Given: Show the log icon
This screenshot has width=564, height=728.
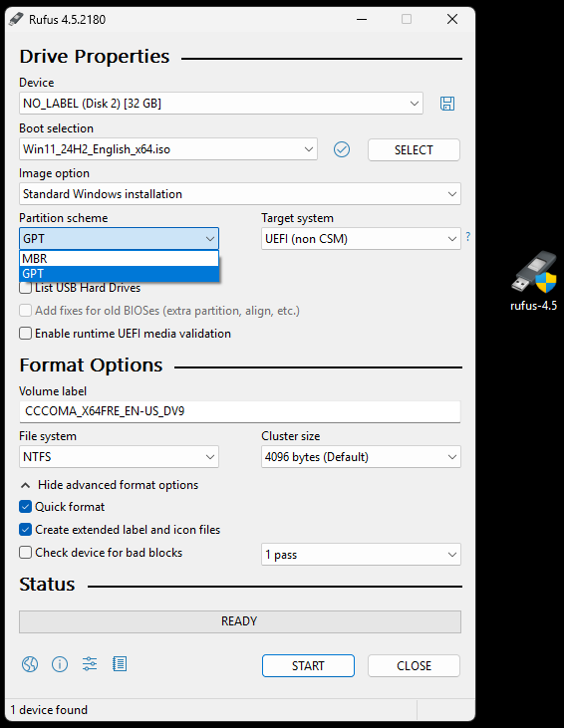Looking at the screenshot, I should [x=120, y=664].
